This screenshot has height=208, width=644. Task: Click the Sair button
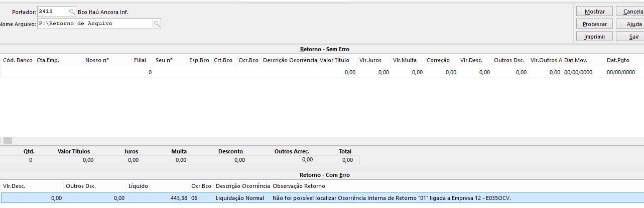[630, 37]
